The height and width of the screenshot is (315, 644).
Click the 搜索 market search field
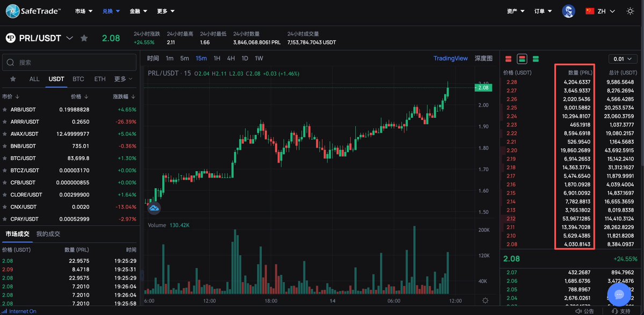click(x=69, y=62)
